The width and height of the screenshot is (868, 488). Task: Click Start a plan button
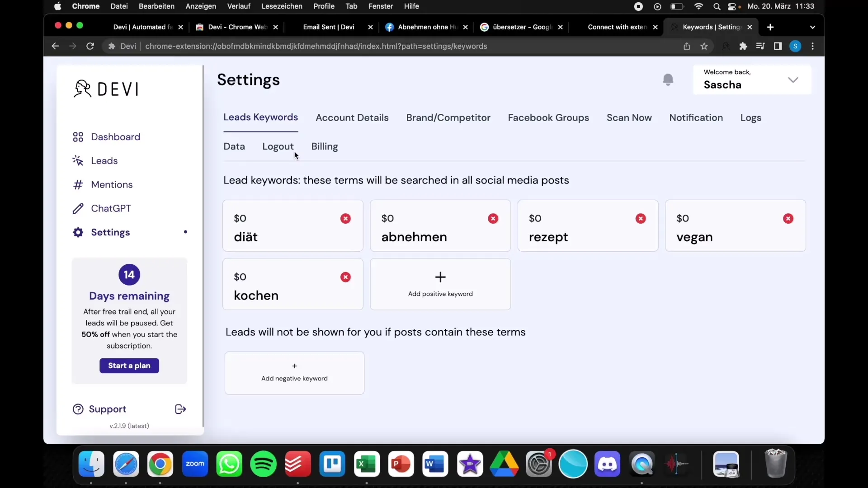tap(129, 366)
